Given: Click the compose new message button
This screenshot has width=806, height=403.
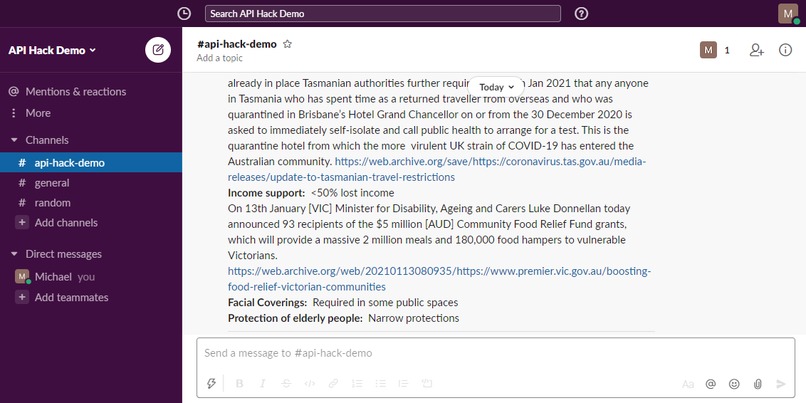Looking at the screenshot, I should coord(158,50).
